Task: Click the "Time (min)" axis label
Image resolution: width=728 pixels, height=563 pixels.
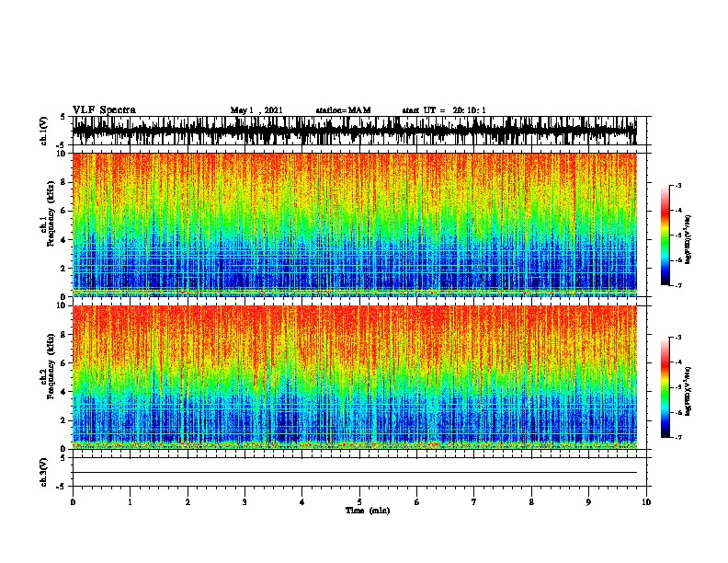Action: coord(368,511)
